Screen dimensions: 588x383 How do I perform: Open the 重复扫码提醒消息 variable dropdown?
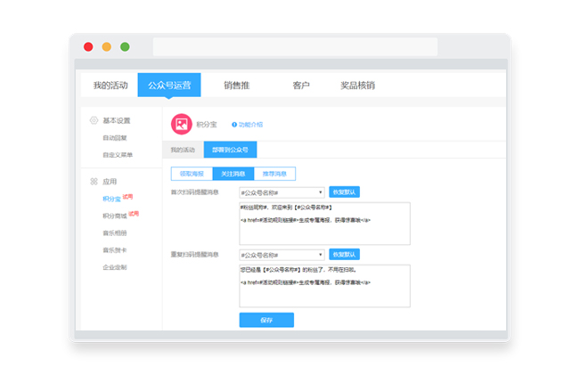point(282,255)
